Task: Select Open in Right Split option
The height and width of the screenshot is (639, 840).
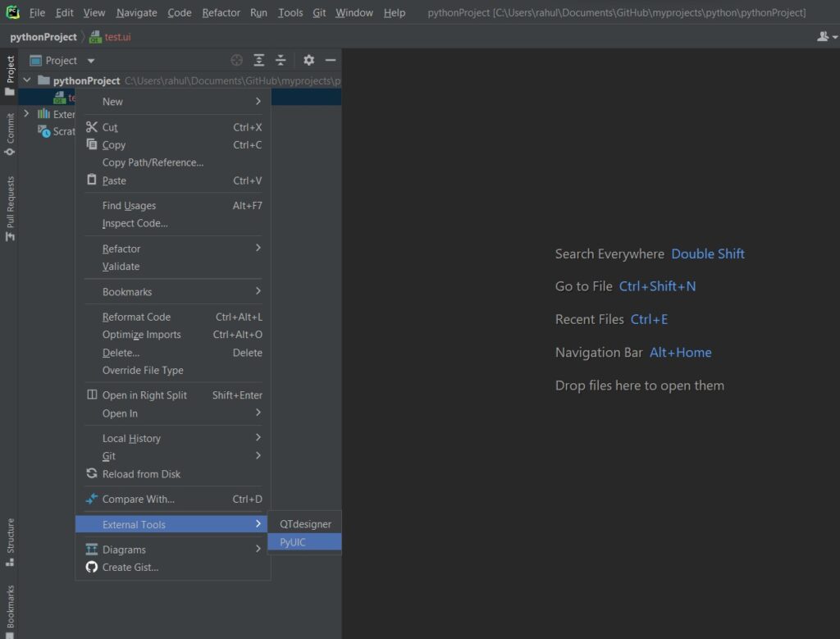Action: pos(144,395)
